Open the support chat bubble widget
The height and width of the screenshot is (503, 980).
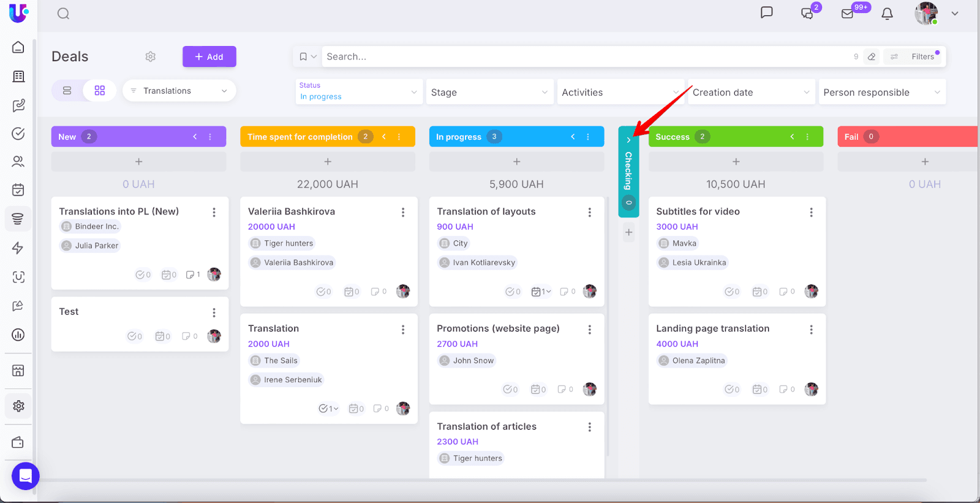[25, 475]
